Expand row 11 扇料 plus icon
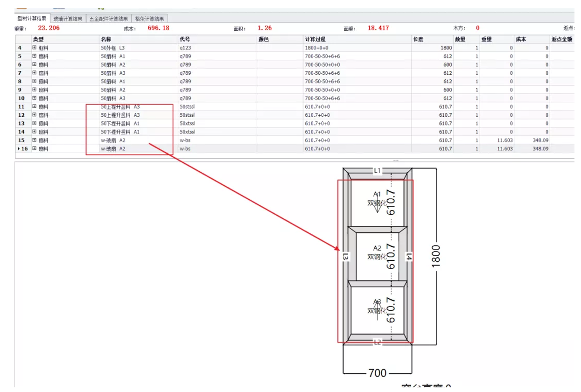This screenshot has height=392, width=581. 34,107
